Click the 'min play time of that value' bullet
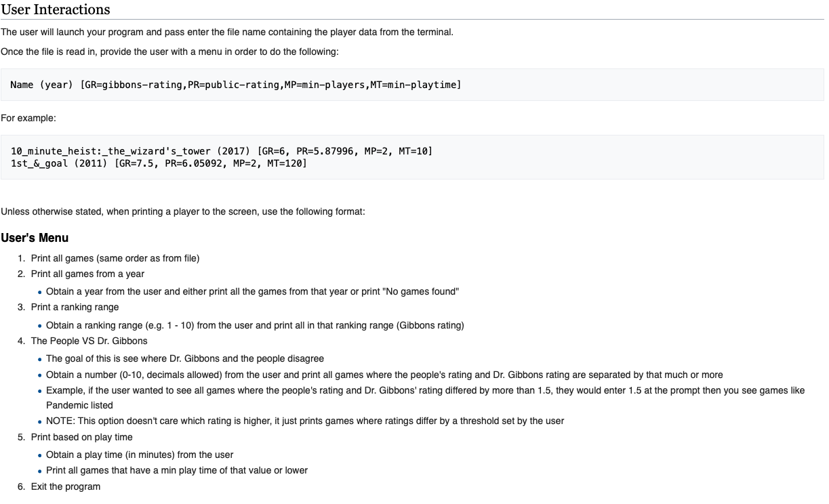The width and height of the screenshot is (829, 504). (x=177, y=470)
